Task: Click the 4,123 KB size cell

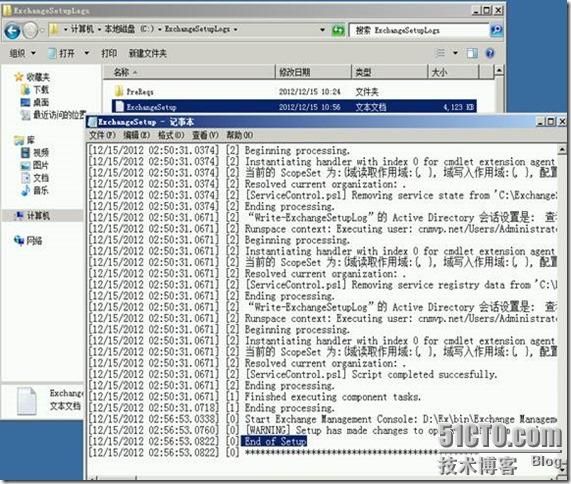Action: click(x=458, y=107)
